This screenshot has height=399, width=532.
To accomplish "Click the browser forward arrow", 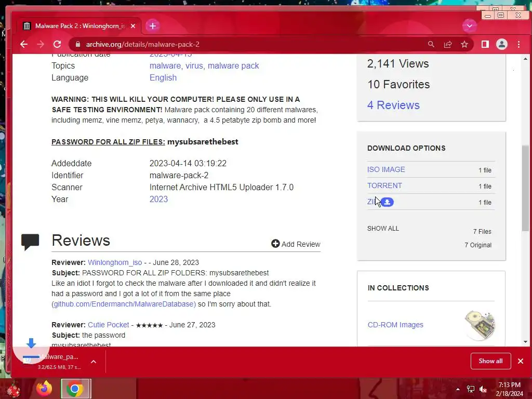I will coord(41,45).
